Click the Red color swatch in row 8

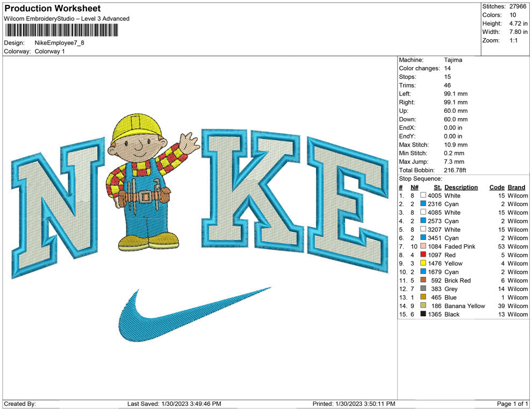point(423,254)
